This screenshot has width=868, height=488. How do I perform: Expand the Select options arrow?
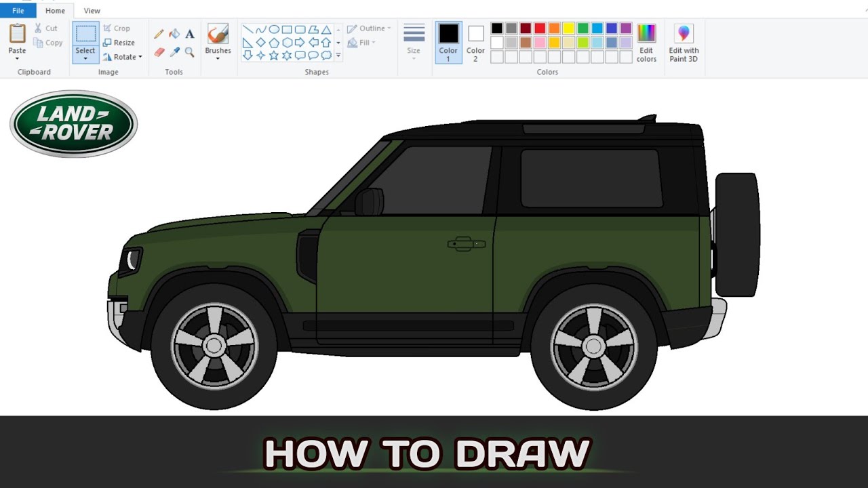pyautogui.click(x=85, y=59)
